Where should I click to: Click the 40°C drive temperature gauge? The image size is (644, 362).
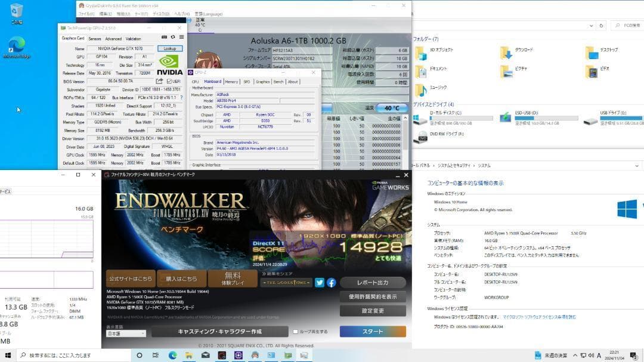(x=391, y=108)
